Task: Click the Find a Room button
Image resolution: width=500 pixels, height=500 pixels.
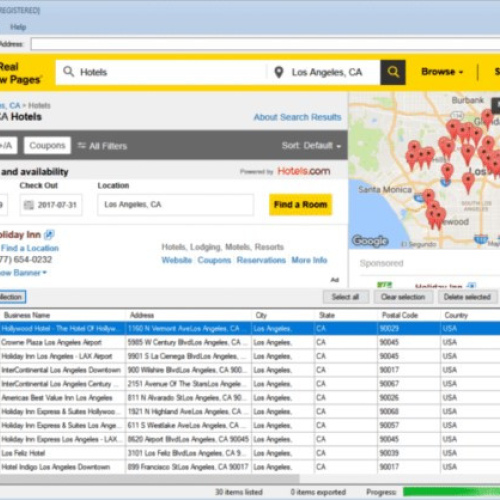Action: (x=300, y=204)
